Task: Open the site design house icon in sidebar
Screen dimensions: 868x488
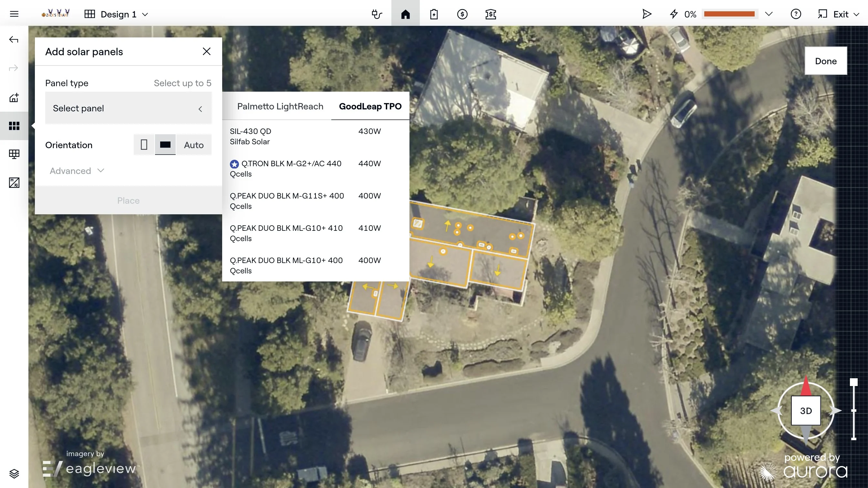Action: [14, 98]
